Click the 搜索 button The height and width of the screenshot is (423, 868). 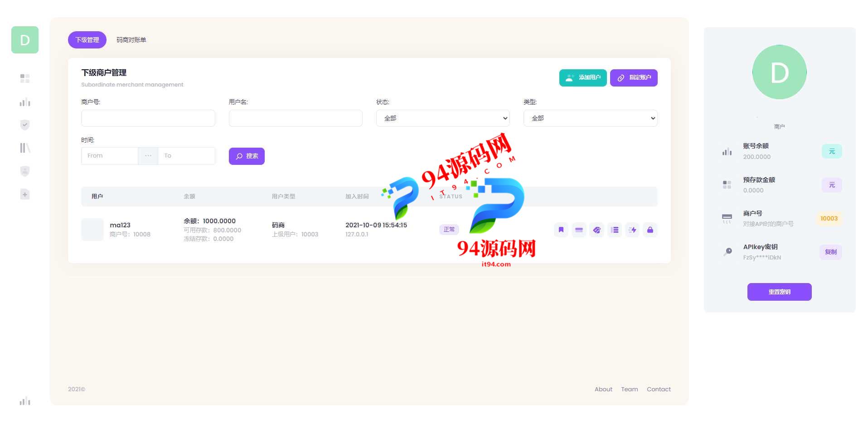(247, 156)
